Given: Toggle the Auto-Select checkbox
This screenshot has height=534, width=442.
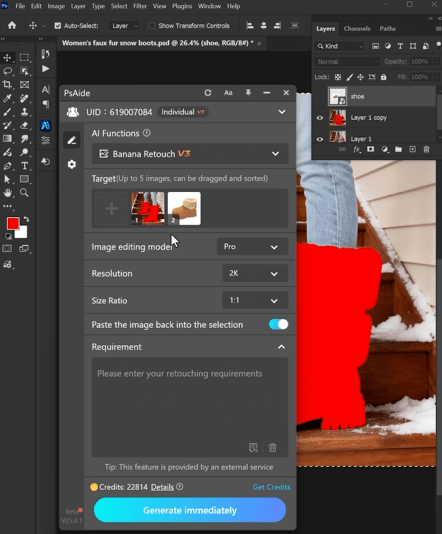Looking at the screenshot, I should (x=58, y=26).
